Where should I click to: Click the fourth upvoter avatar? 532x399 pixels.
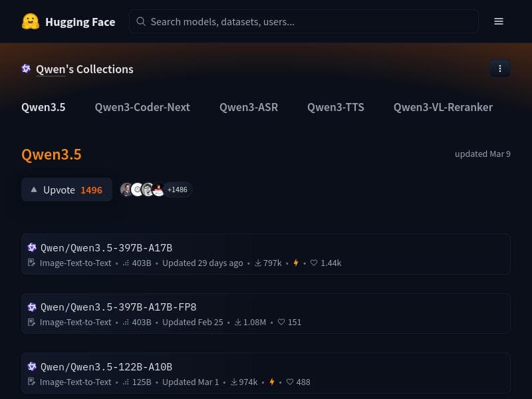point(158,190)
